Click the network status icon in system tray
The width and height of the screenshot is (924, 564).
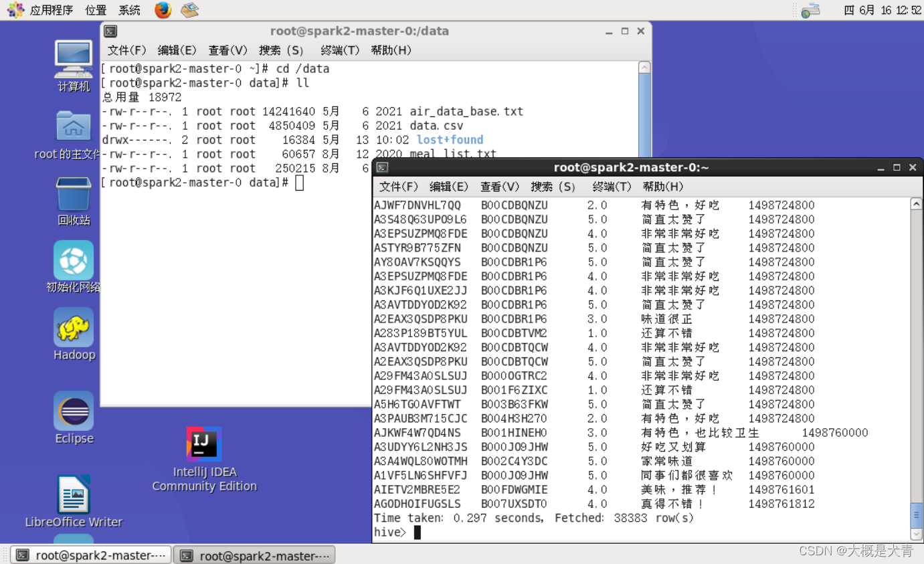point(810,10)
